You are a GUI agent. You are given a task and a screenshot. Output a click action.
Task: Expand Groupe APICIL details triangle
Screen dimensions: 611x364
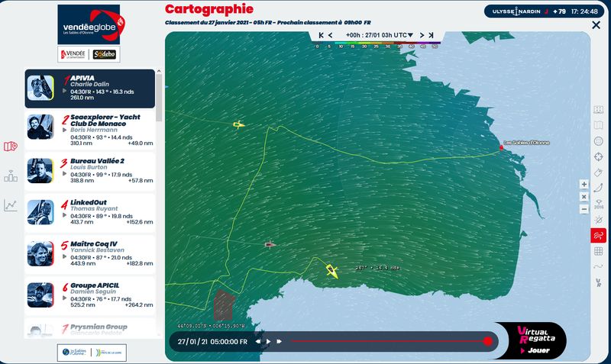(65, 298)
